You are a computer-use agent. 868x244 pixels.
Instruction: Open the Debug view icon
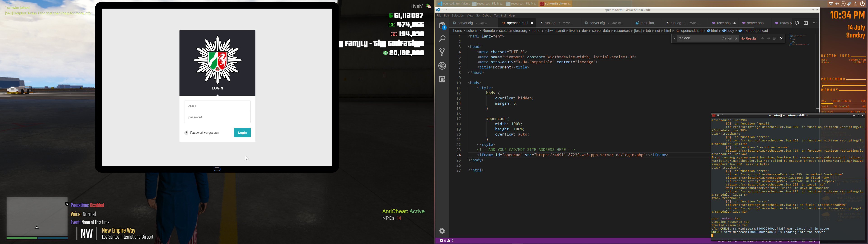(442, 66)
